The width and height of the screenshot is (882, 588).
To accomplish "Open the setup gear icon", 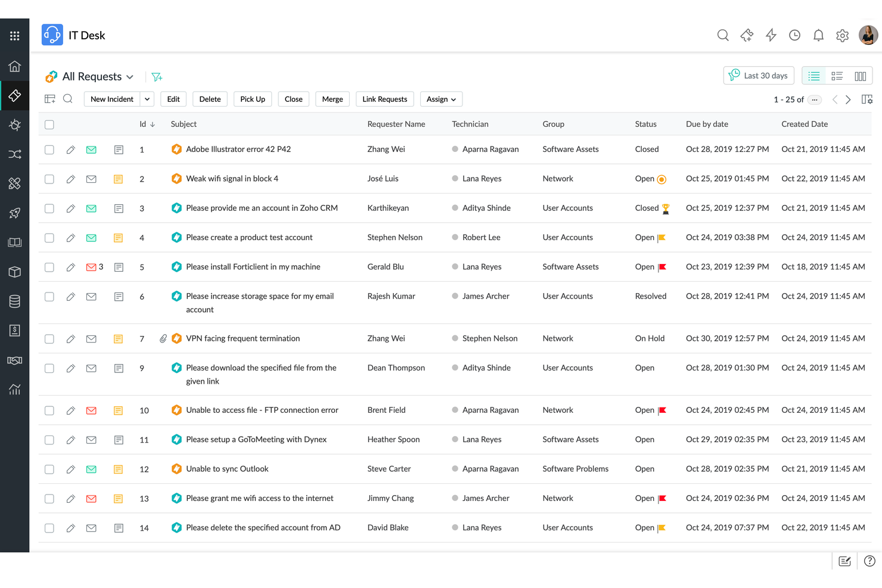I will 842,35.
